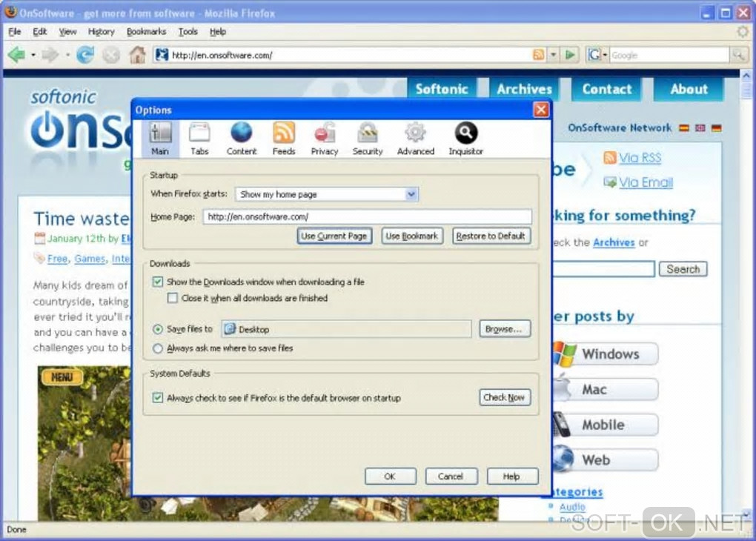This screenshot has width=756, height=541.
Task: Click the search magnifier icon in toolbar
Action: (738, 55)
